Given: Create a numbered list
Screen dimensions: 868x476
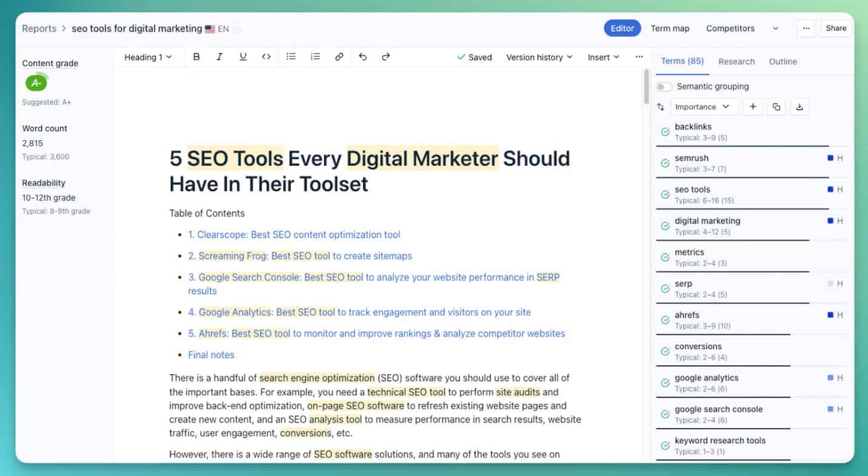Looking at the screenshot, I should click(x=315, y=57).
